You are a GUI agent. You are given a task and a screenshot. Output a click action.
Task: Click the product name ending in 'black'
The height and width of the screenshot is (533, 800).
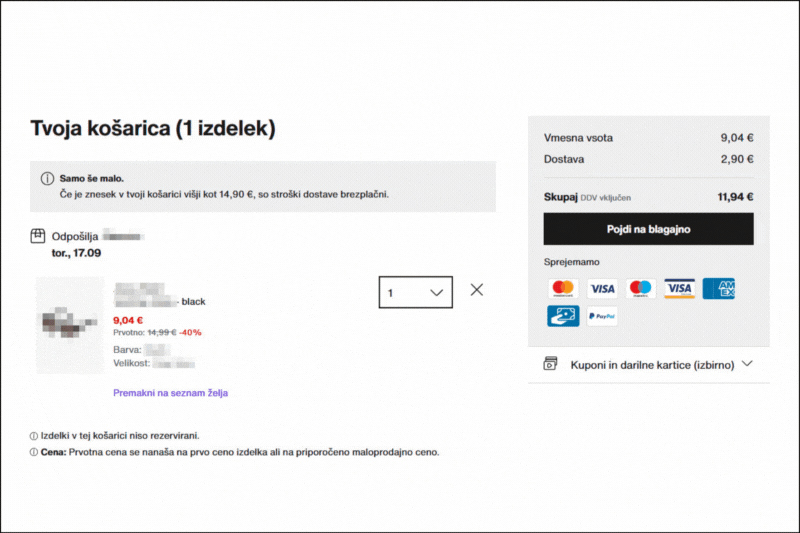160,300
